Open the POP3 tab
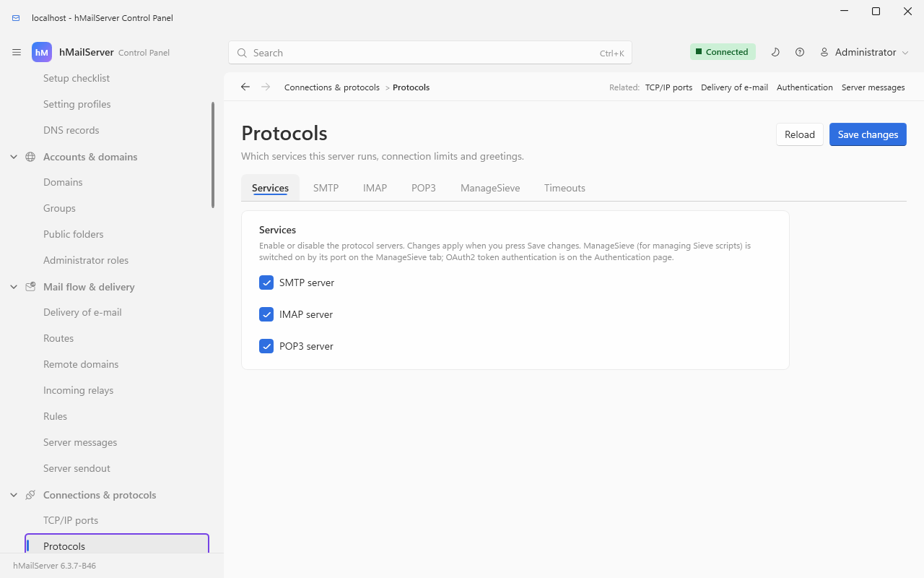924x578 pixels. coord(424,188)
